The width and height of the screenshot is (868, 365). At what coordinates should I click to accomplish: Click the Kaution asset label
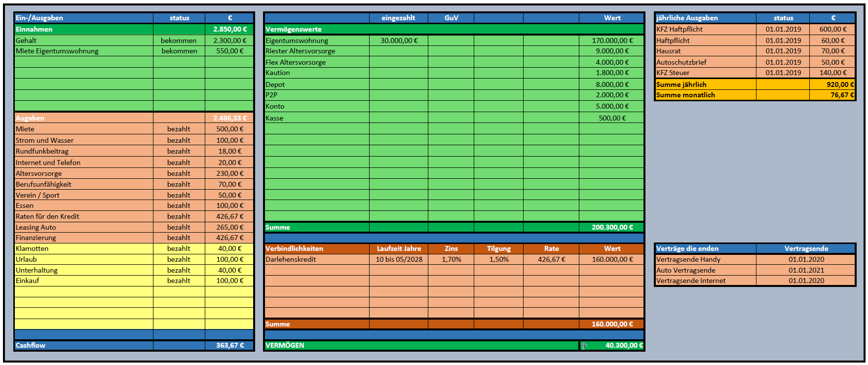(x=277, y=73)
